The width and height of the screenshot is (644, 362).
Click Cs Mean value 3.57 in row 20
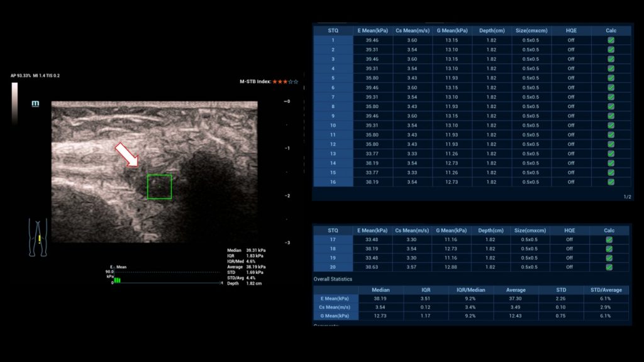click(411, 266)
